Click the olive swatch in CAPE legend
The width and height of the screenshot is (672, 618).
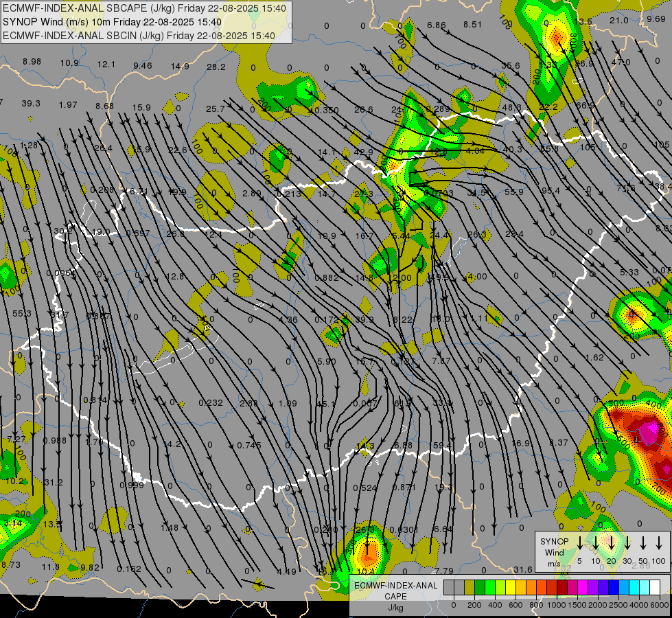[x=470, y=587]
